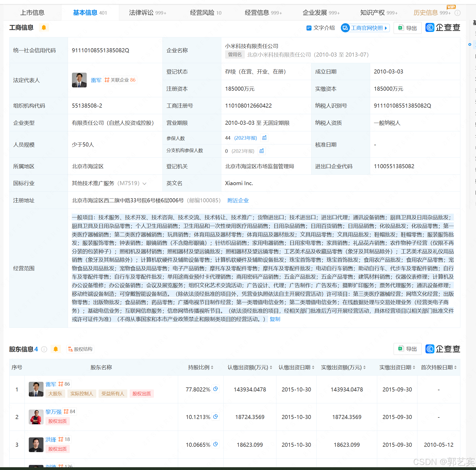Click the info icon beside 股东信息 4
Viewport: 476px width, 470px height.
[44, 349]
